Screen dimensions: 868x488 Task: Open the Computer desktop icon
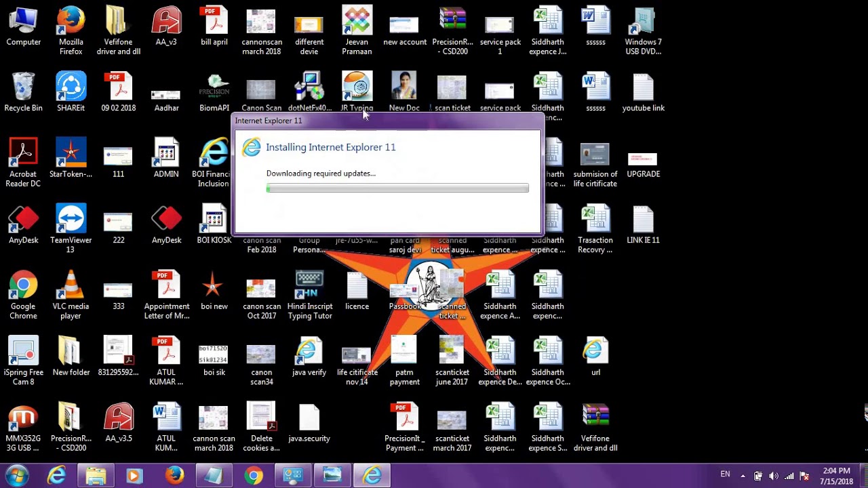tap(23, 27)
